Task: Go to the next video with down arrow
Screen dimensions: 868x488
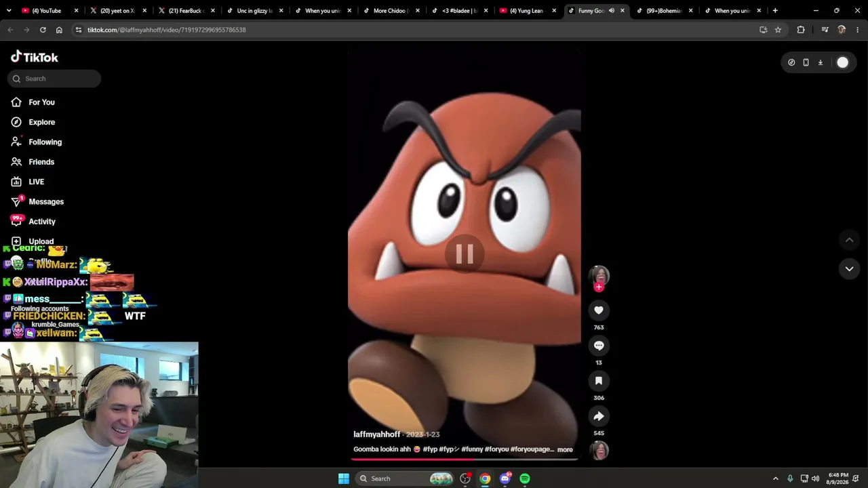Action: point(849,269)
